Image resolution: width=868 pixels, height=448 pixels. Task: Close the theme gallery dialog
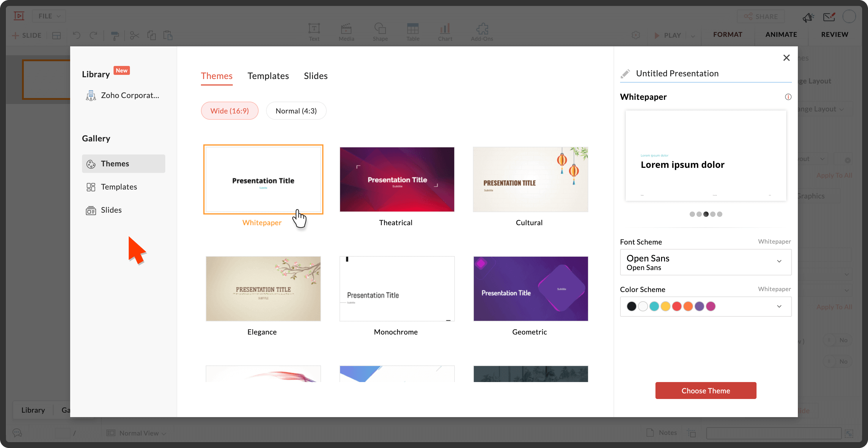(786, 58)
